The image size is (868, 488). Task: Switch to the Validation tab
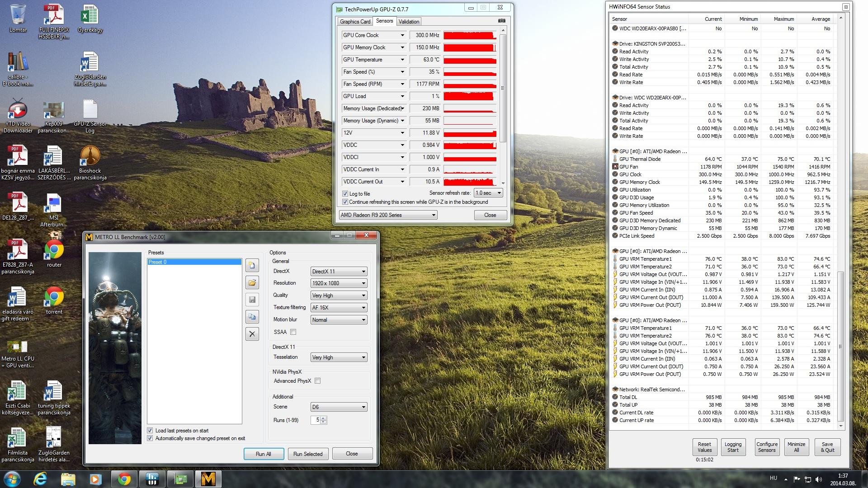coord(409,22)
